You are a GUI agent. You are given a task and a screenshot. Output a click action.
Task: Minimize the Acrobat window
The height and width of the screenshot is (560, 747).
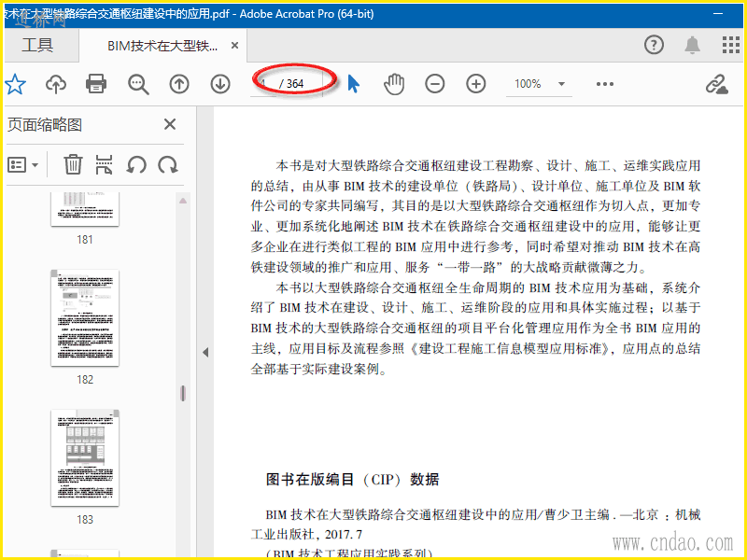click(718, 14)
